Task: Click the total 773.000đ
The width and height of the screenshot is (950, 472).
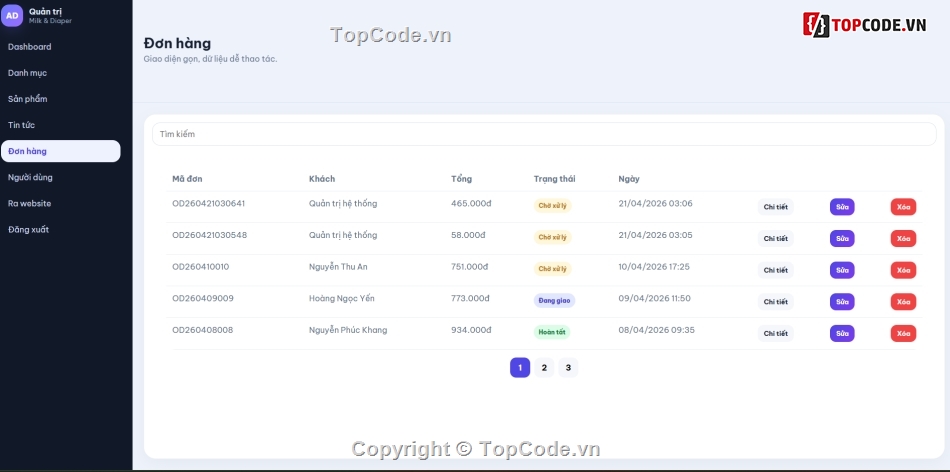Action: 470,298
